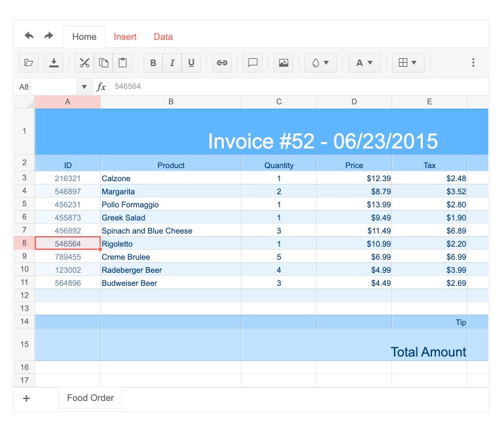Click the Copy icon in toolbar
This screenshot has height=435, width=504.
pyautogui.click(x=103, y=63)
